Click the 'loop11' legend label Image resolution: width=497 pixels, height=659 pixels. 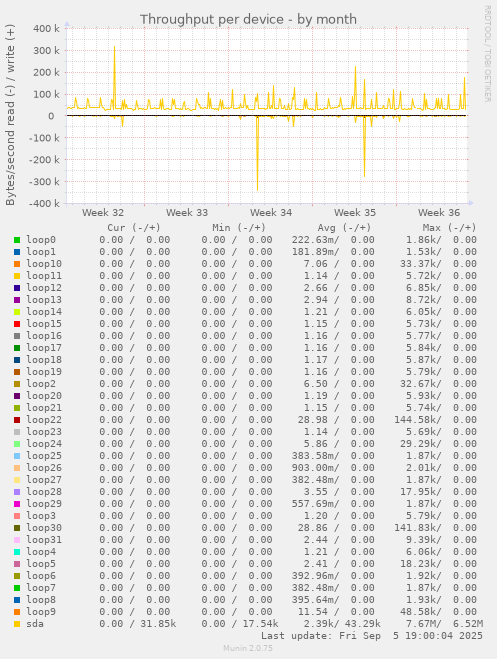44,276
